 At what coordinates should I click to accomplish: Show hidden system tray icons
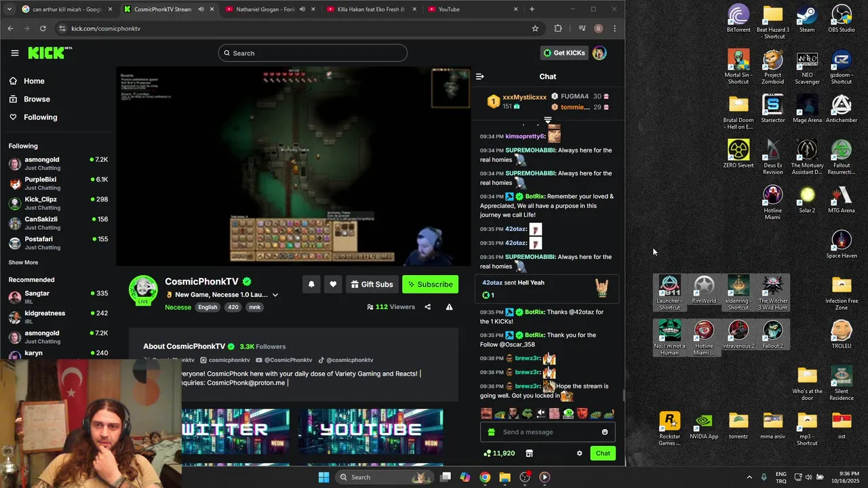749,477
